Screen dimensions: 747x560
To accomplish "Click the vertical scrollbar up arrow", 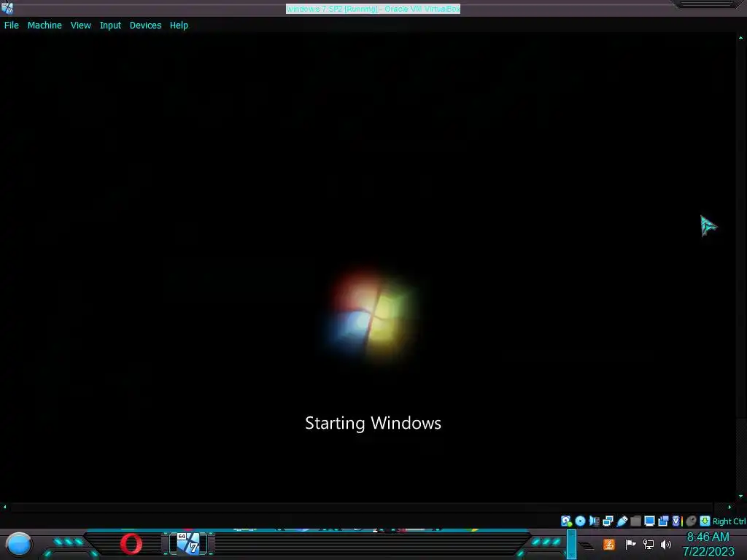I will click(741, 38).
